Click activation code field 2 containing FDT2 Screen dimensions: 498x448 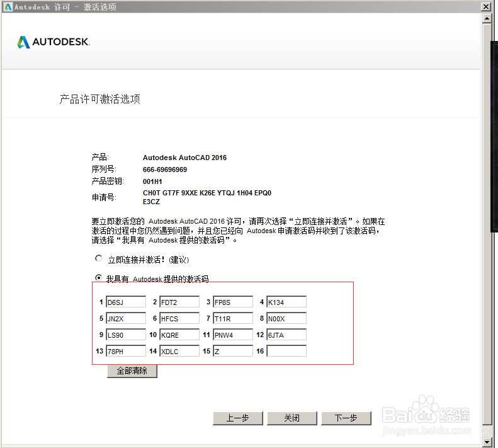pyautogui.click(x=179, y=302)
